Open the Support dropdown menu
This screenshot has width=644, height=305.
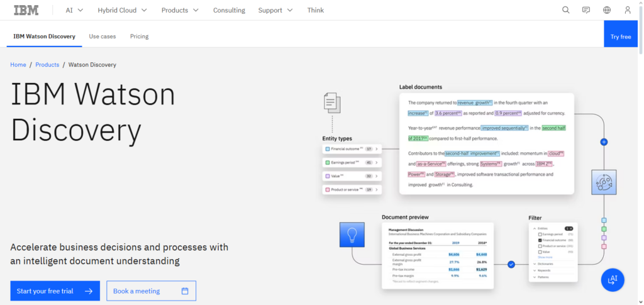click(275, 10)
